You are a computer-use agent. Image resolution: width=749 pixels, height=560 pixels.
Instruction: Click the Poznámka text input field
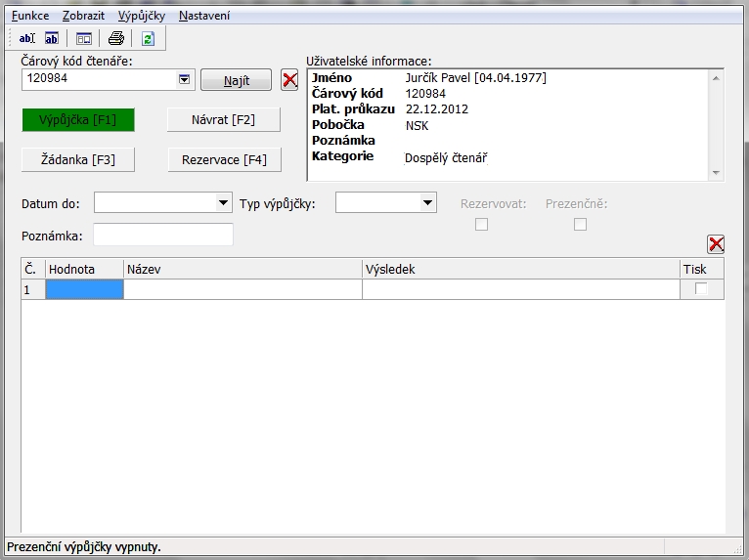pos(162,235)
